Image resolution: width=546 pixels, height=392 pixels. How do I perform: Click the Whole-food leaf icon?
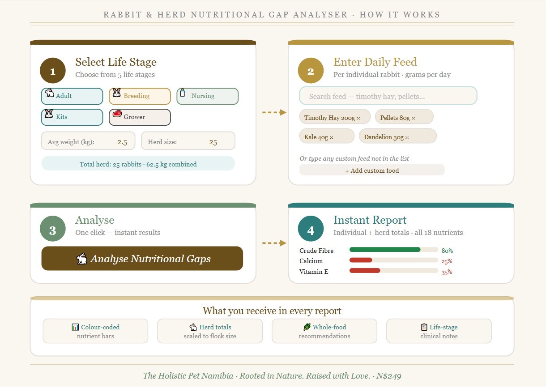pyautogui.click(x=307, y=327)
